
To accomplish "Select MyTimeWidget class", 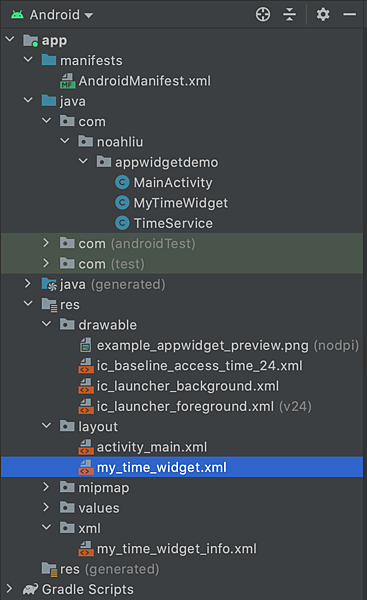I will click(x=181, y=203).
